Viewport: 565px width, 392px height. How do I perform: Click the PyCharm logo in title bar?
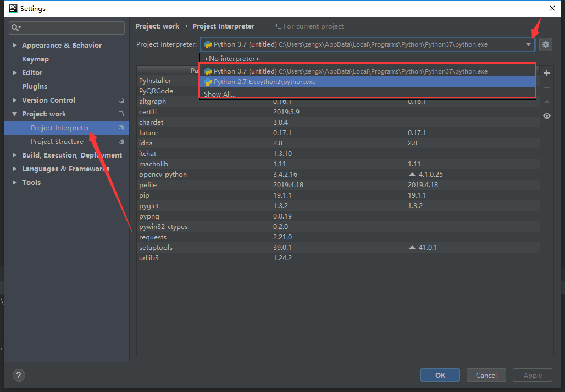click(13, 8)
